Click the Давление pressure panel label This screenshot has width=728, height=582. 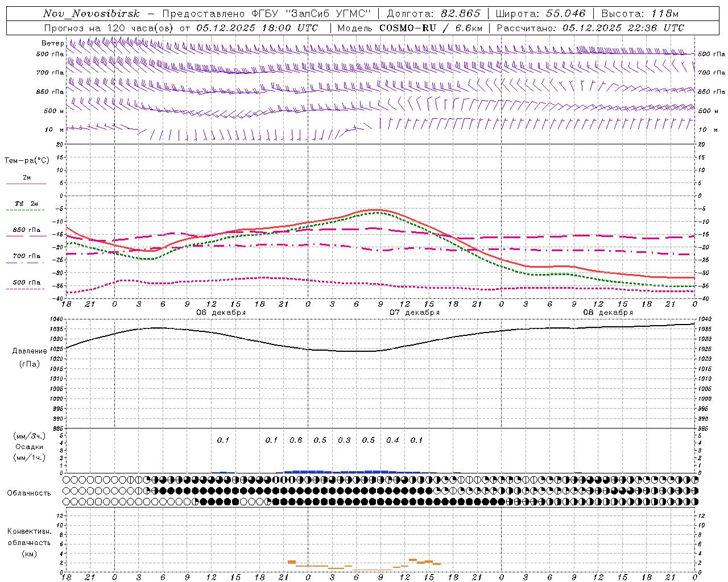tap(30, 351)
